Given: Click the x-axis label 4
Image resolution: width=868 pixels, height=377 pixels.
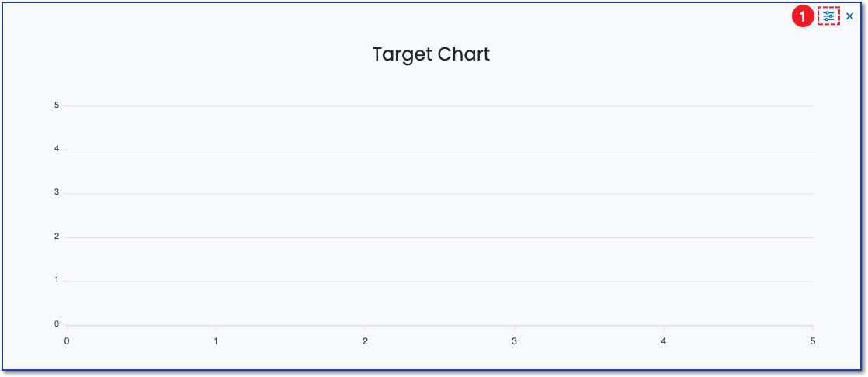Looking at the screenshot, I should (663, 341).
